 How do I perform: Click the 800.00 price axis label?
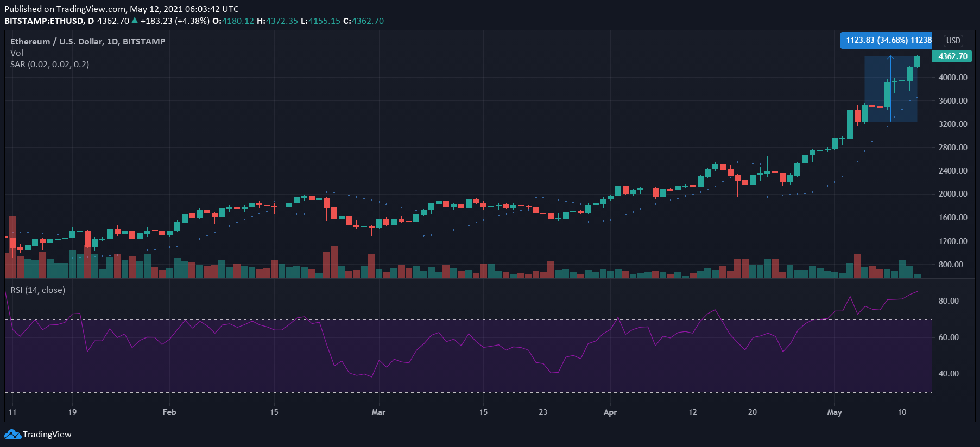951,265
